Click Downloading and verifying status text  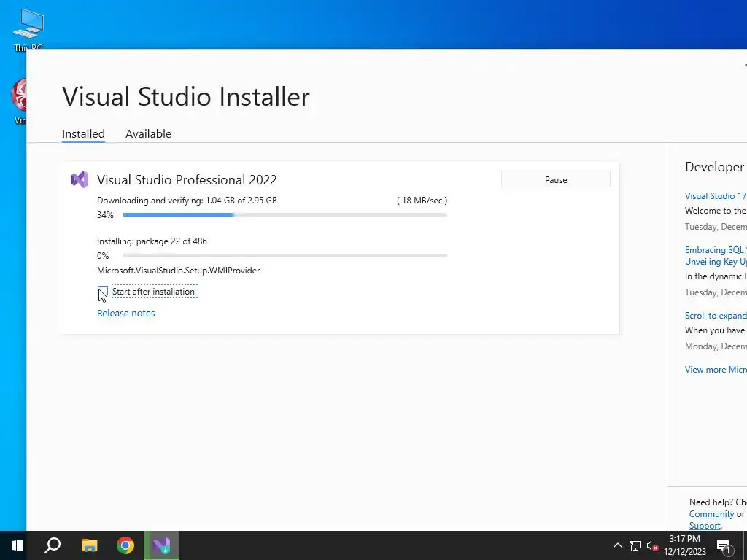click(x=187, y=201)
